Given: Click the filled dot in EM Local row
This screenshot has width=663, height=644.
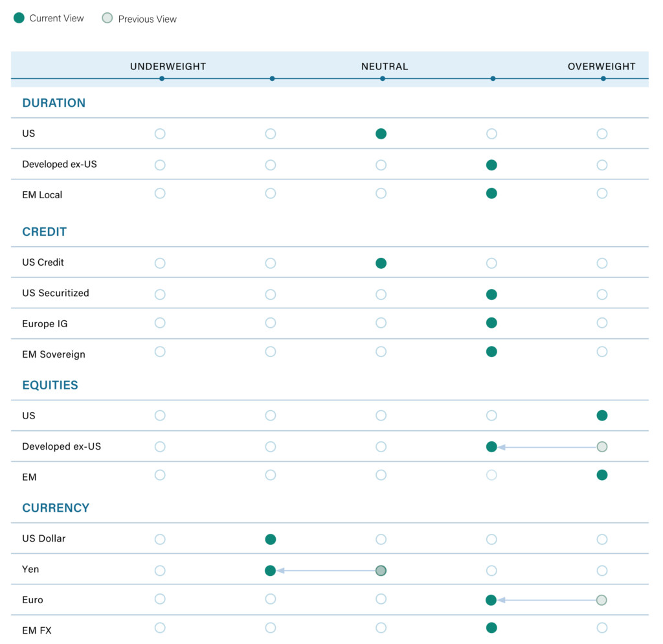Looking at the screenshot, I should 491,193.
